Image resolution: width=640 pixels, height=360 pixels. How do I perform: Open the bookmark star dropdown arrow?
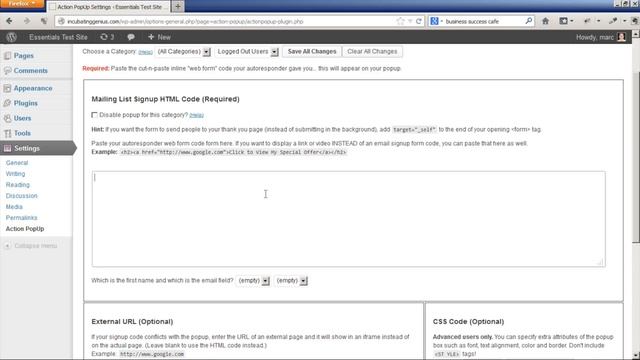coord(410,21)
